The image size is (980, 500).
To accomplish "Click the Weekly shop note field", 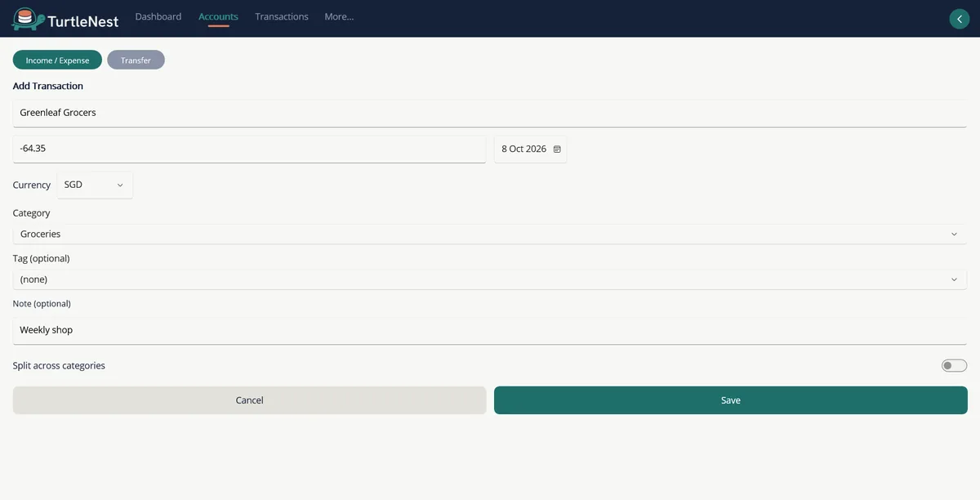I will click(490, 330).
